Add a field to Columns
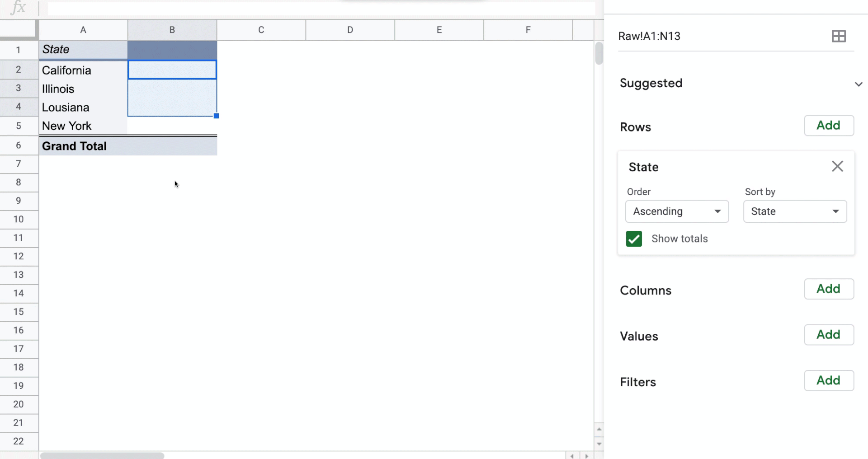Image resolution: width=868 pixels, height=459 pixels. tap(829, 289)
